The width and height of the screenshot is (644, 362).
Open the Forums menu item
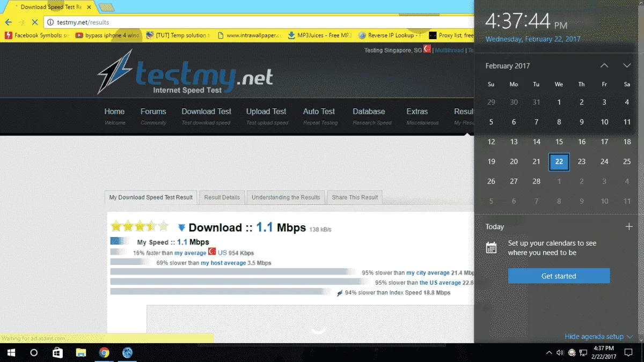[x=153, y=115]
